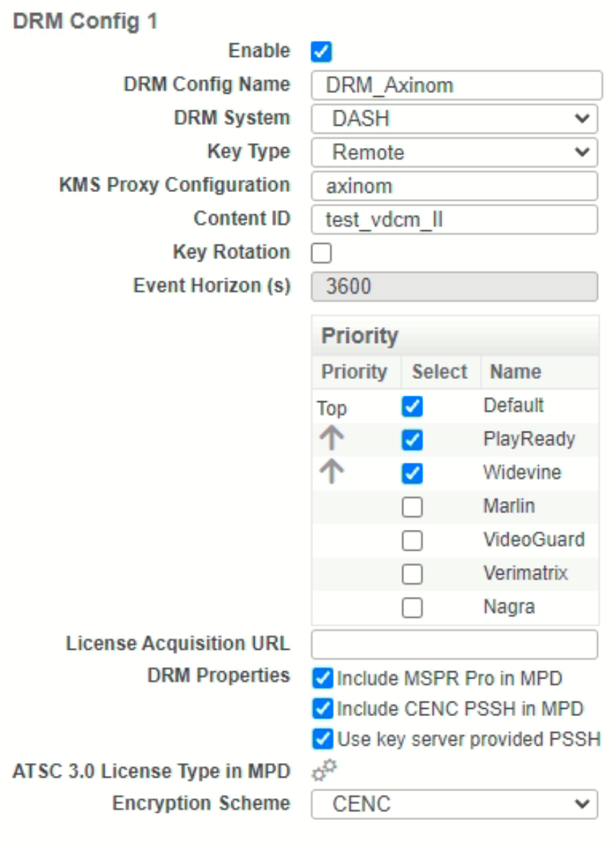Expand the Encryption Scheme dropdown
The height and width of the screenshot is (846, 616).
(454, 804)
